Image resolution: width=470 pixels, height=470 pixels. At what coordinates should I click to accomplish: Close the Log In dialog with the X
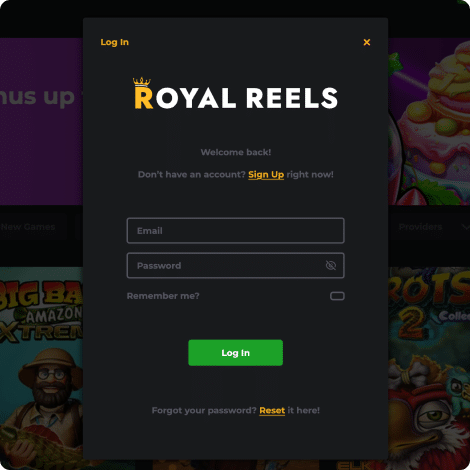point(367,42)
